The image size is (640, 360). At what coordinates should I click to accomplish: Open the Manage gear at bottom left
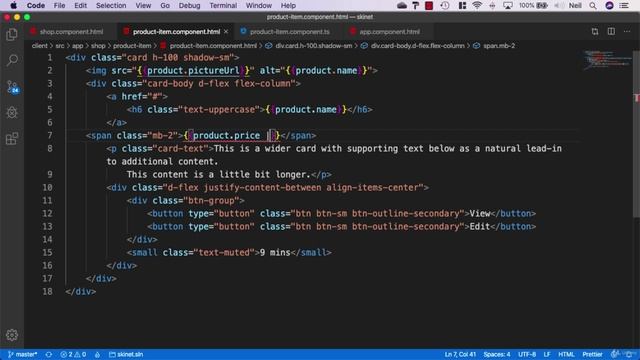[12, 335]
